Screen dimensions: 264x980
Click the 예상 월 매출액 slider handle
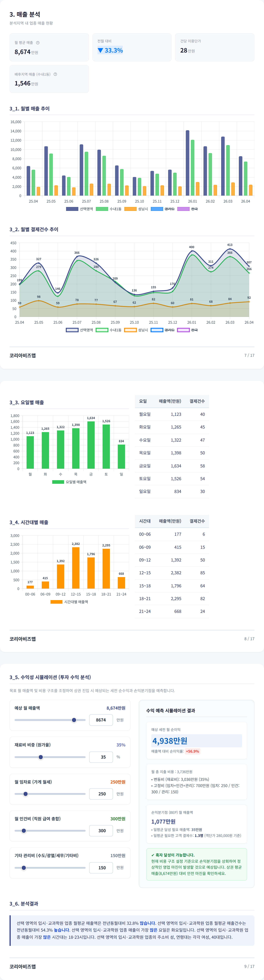(74, 720)
